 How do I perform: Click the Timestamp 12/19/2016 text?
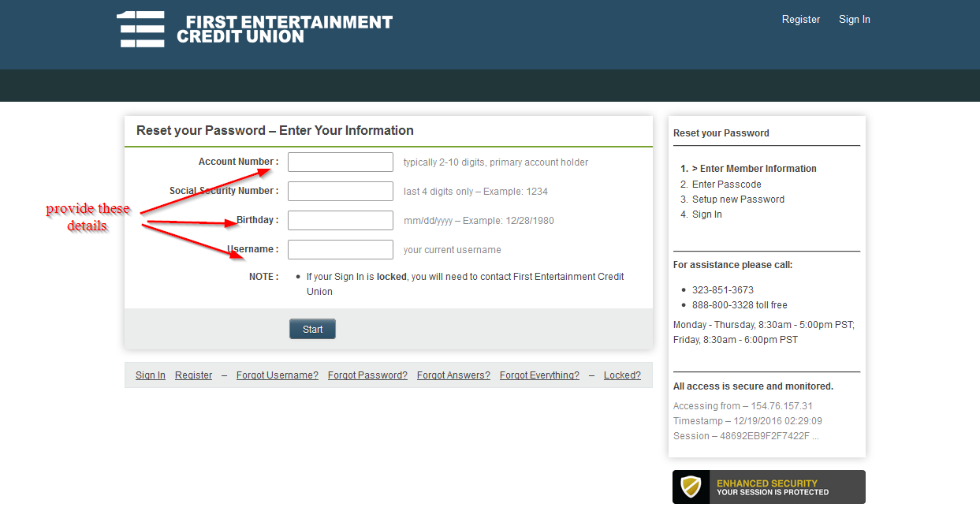(x=747, y=421)
